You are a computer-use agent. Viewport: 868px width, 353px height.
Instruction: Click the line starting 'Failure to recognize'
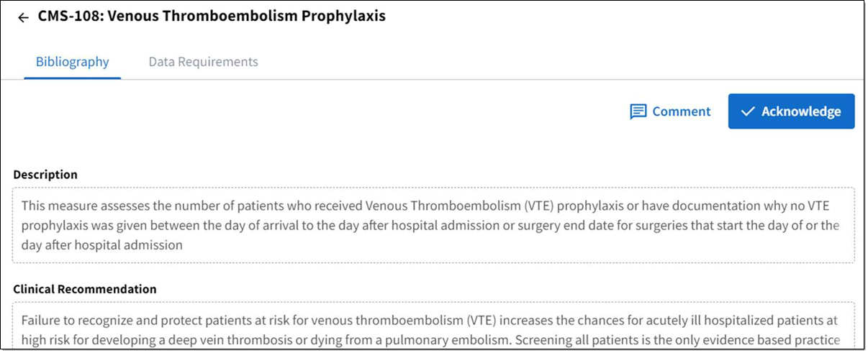[x=429, y=320]
